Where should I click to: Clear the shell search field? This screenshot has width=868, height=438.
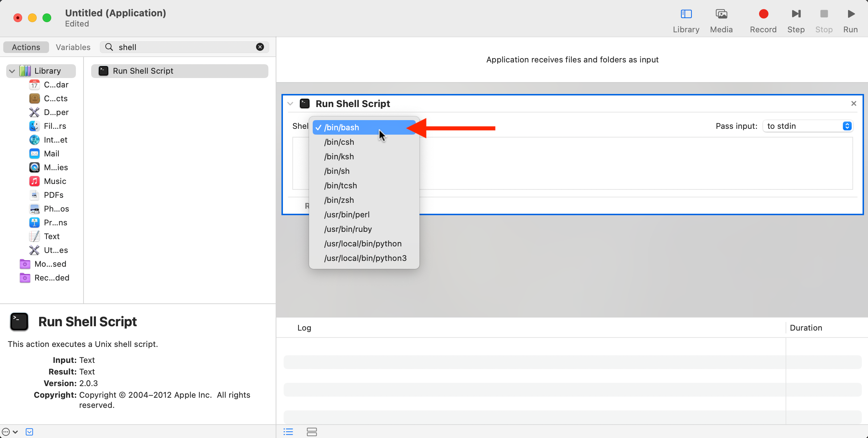(x=260, y=47)
